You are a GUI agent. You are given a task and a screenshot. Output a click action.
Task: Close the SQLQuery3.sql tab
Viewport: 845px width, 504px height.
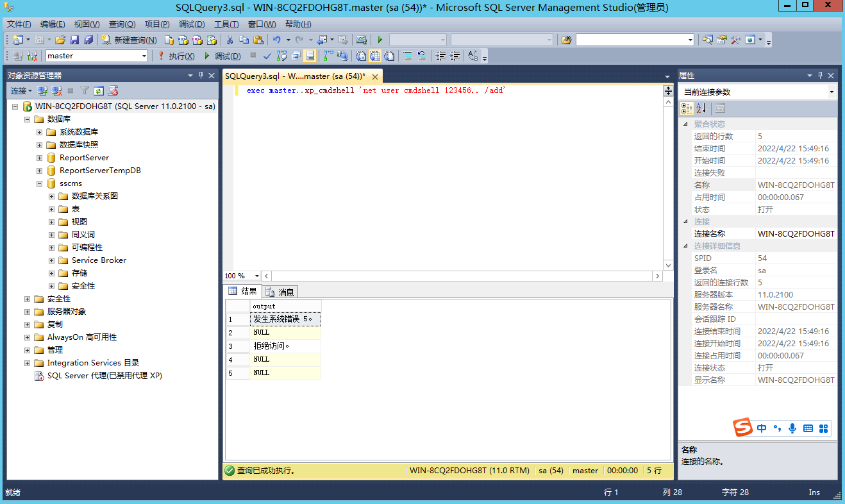374,76
